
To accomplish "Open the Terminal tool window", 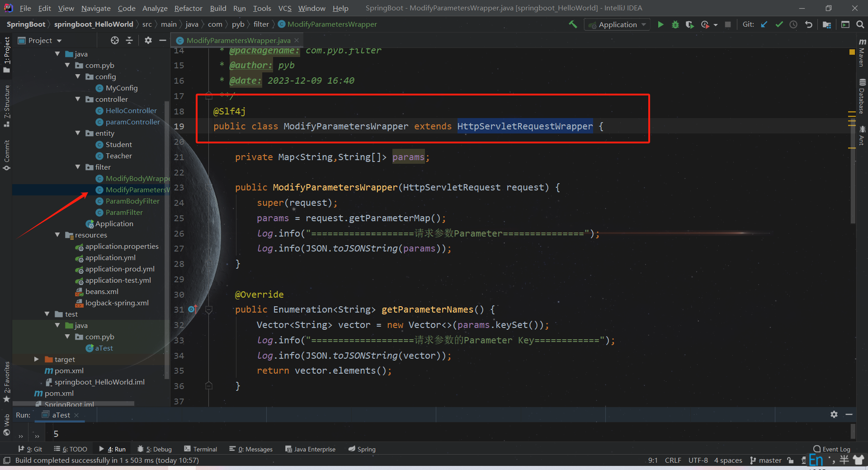I will coord(200,449).
